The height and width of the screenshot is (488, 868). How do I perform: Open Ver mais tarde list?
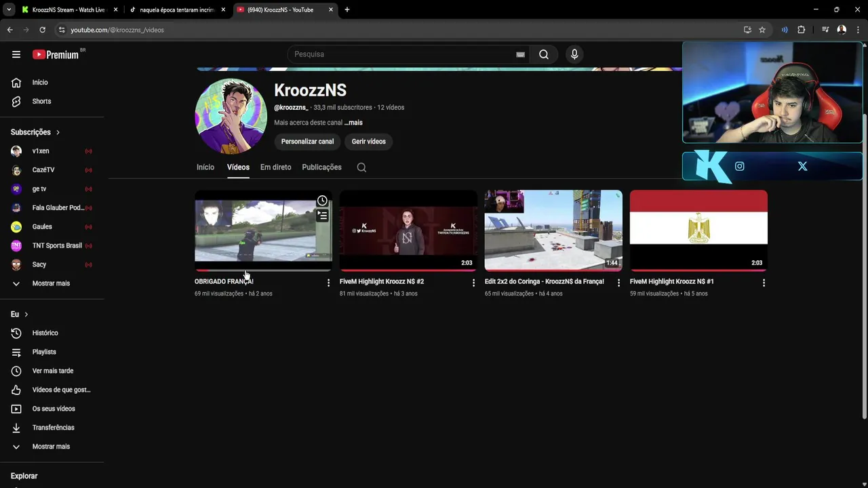coord(52,371)
